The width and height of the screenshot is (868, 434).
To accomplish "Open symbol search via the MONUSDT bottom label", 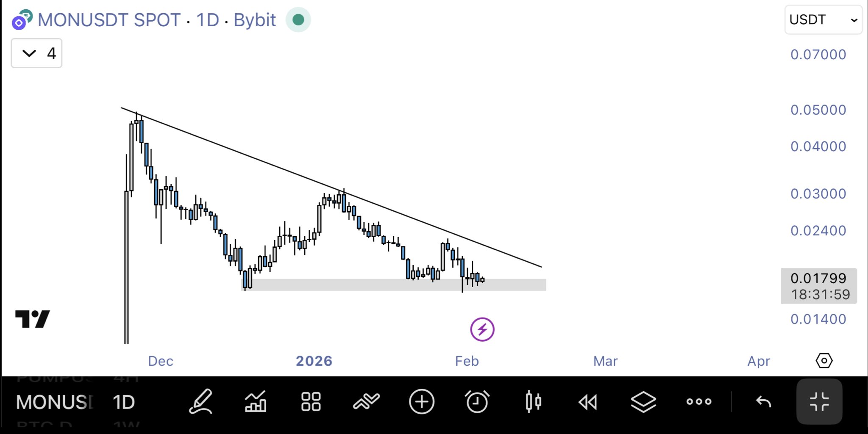I will pos(54,402).
